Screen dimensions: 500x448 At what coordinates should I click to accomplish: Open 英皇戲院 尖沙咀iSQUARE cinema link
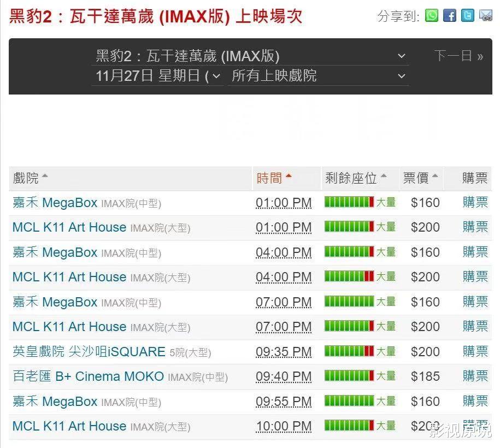coord(89,352)
